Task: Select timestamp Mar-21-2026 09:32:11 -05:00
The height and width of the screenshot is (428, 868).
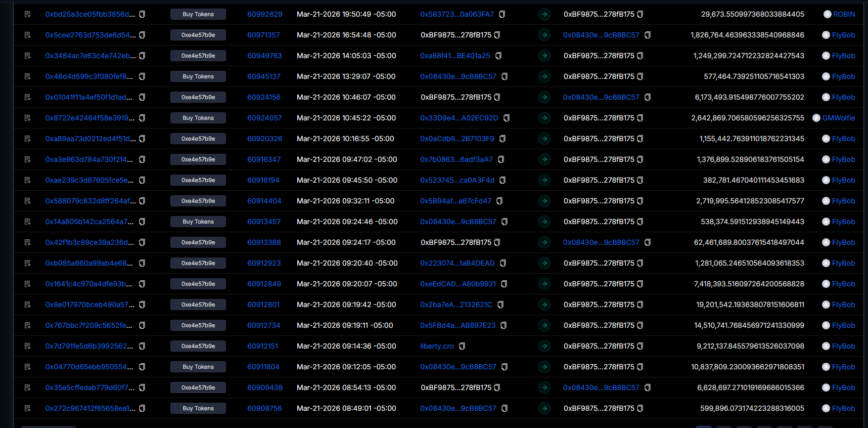Action: [346, 201]
